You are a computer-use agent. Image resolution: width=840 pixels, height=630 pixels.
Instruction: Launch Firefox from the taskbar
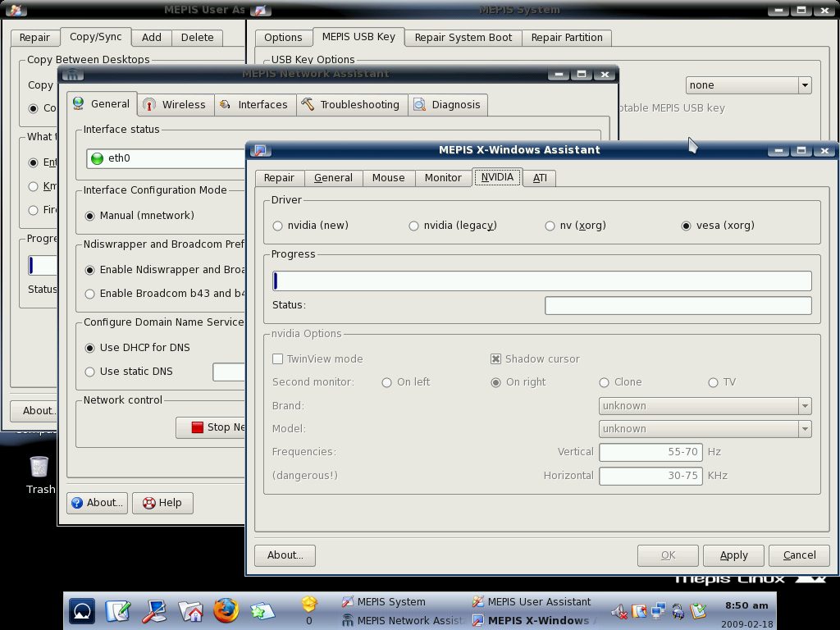226,610
